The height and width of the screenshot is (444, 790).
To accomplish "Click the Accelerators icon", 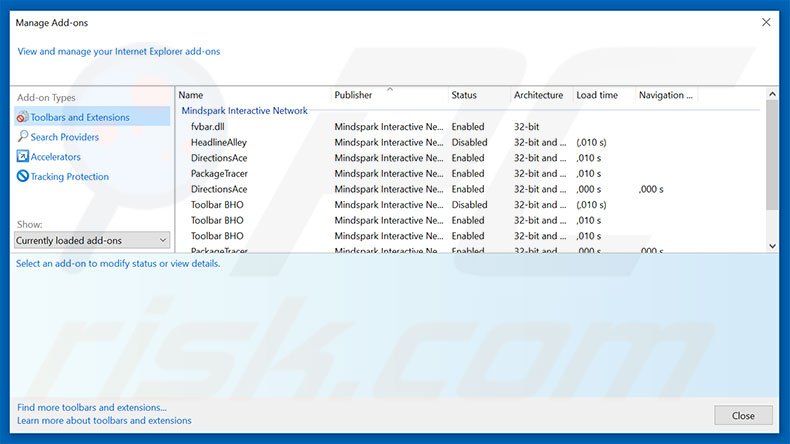I will point(23,157).
